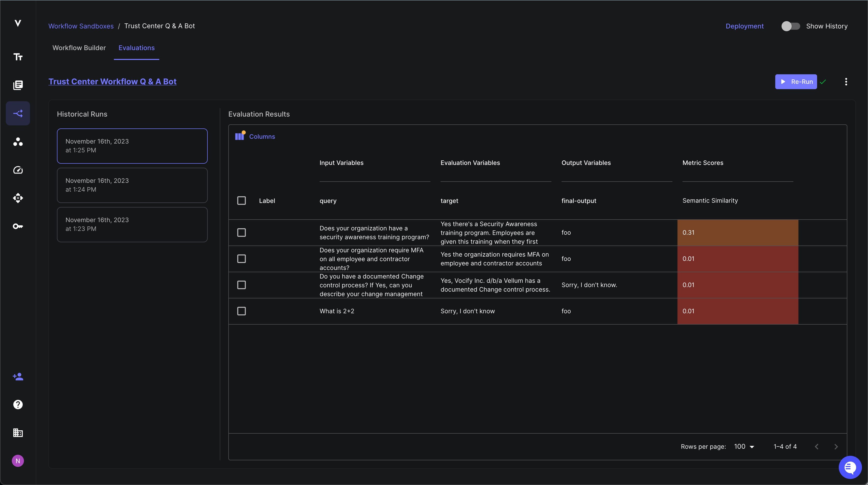Viewport: 868px width, 485px height.
Task: Click the security awareness training query cell
Action: (374, 233)
